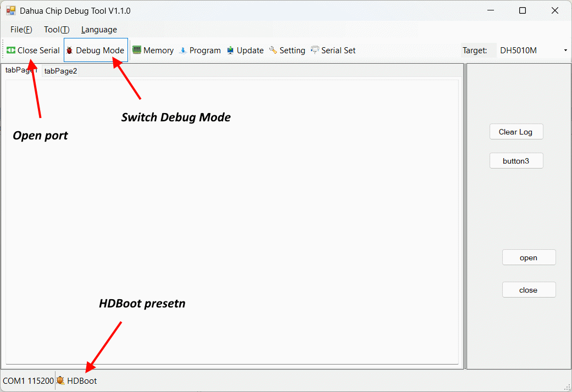Click the green Close Serial icon
Viewport: 572px width, 392px height.
pyautogui.click(x=11, y=51)
